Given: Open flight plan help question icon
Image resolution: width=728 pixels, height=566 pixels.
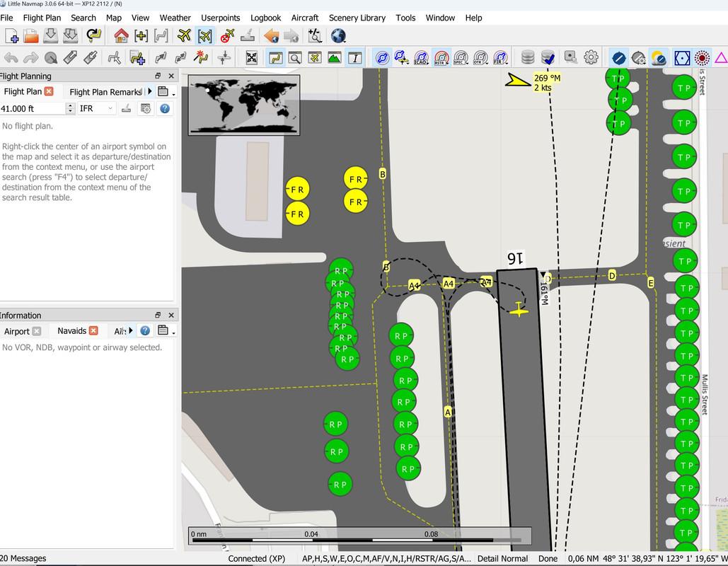Looking at the screenshot, I should (x=164, y=108).
